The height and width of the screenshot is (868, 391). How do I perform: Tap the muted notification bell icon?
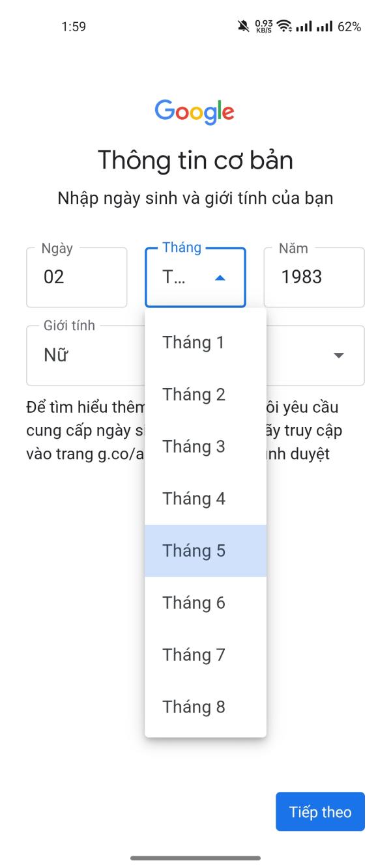244,27
